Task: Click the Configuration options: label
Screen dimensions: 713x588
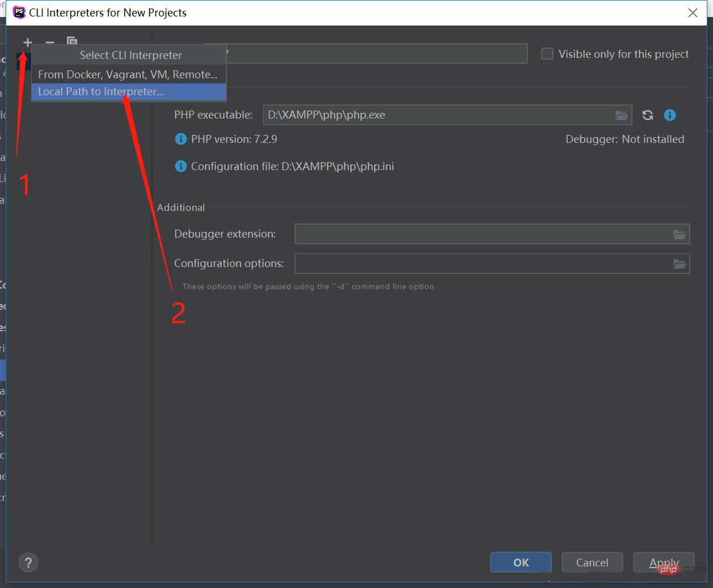Action: tap(229, 263)
